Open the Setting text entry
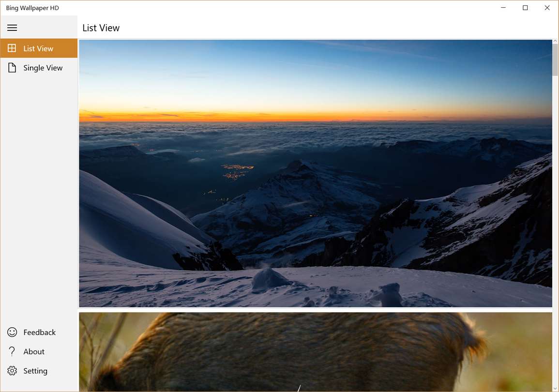This screenshot has height=392, width=559. 35,371
